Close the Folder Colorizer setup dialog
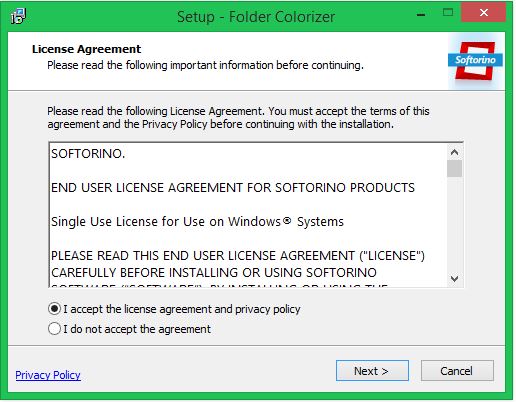The height and width of the screenshot is (402, 516). (x=483, y=13)
